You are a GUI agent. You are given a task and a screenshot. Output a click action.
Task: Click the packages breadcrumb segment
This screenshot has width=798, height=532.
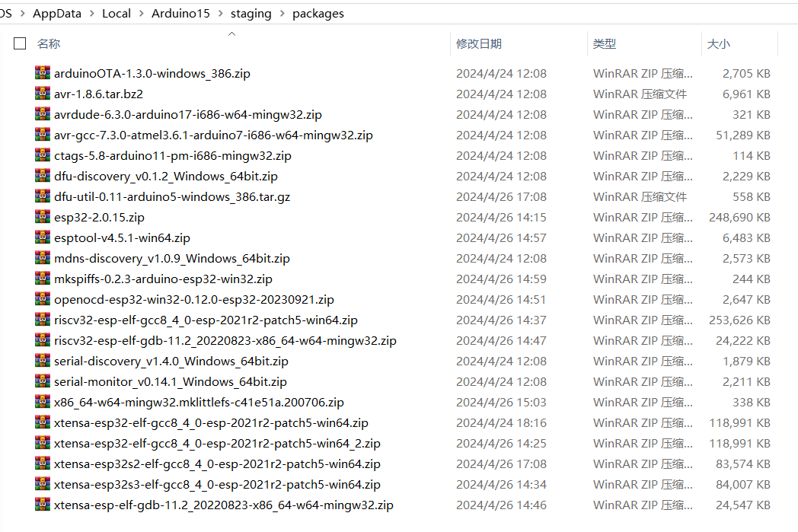click(x=318, y=14)
